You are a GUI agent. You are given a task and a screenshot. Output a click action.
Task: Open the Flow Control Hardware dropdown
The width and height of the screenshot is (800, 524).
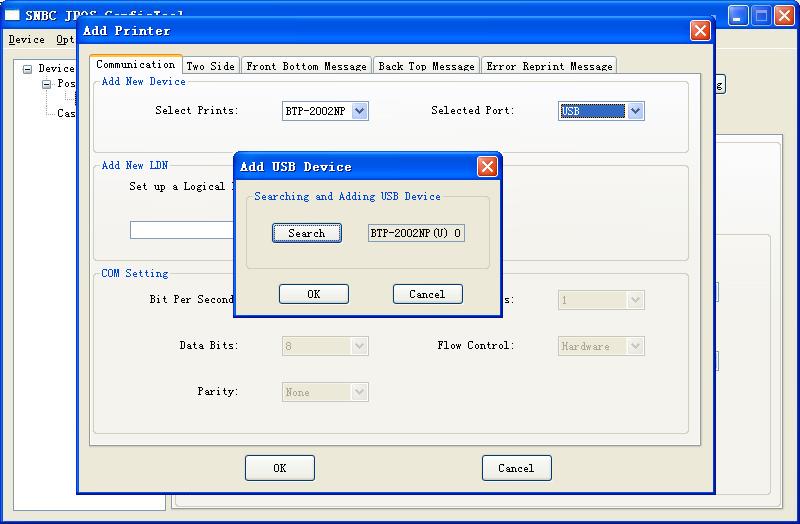pos(601,346)
